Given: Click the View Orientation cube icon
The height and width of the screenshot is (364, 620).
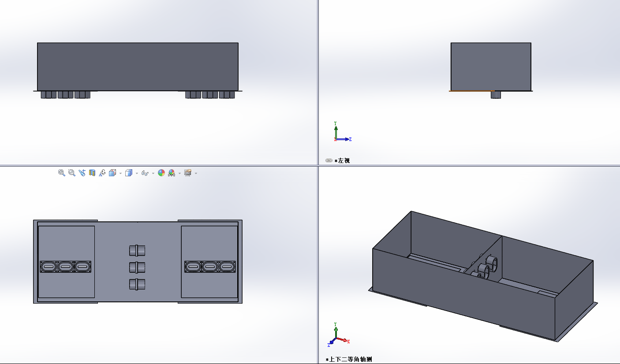Looking at the screenshot, I should tap(112, 173).
